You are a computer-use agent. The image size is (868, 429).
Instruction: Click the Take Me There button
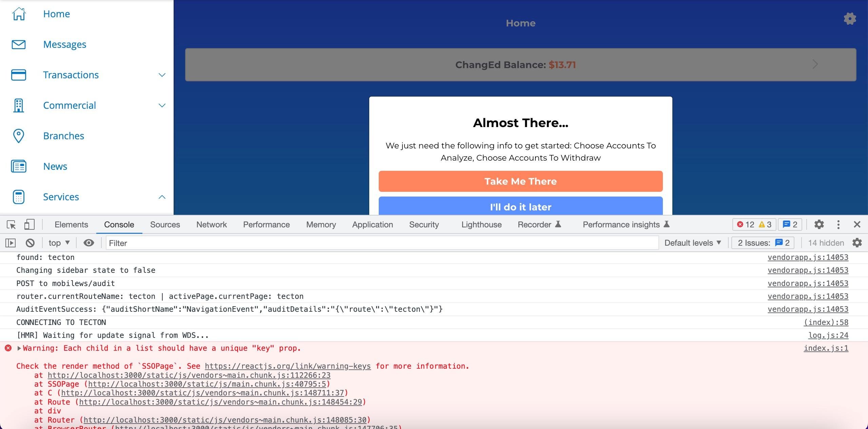(520, 181)
